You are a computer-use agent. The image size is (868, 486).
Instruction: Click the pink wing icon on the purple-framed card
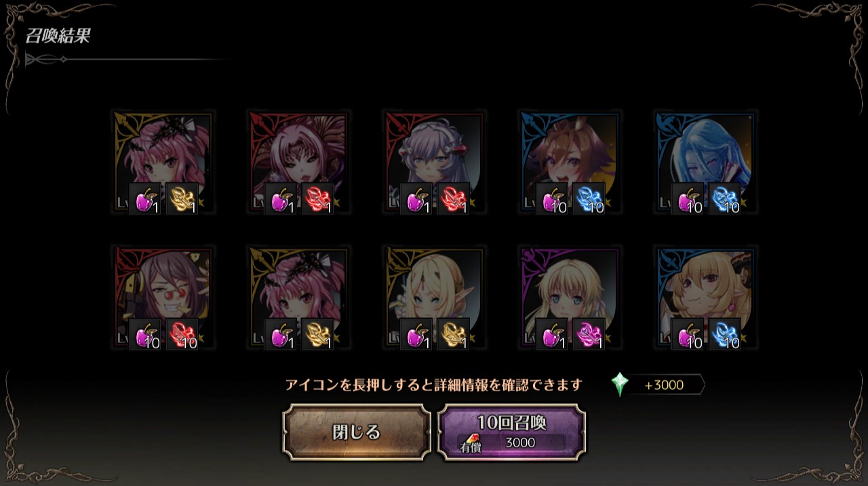[x=589, y=334]
